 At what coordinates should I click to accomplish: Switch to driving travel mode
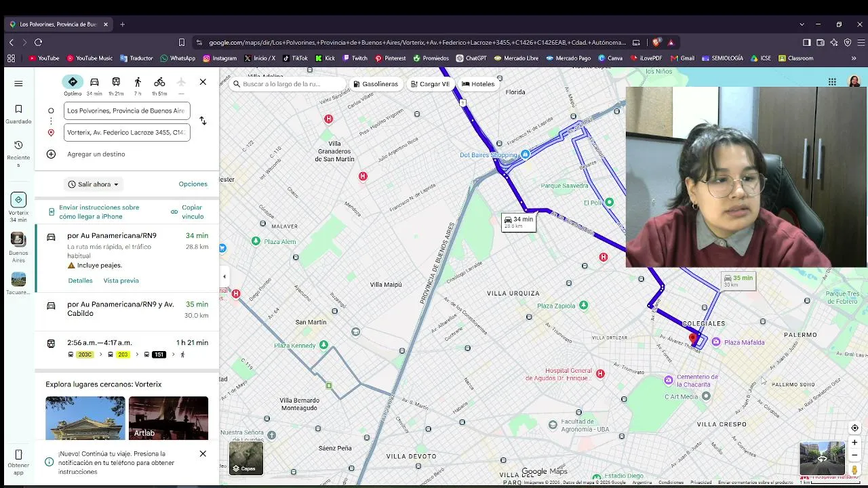94,86
